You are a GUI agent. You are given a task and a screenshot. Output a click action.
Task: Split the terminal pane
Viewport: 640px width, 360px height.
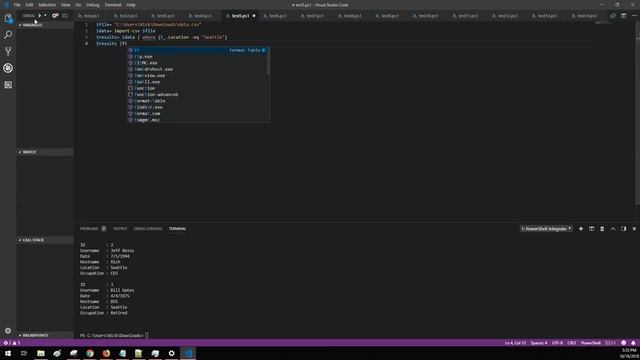[591, 229]
